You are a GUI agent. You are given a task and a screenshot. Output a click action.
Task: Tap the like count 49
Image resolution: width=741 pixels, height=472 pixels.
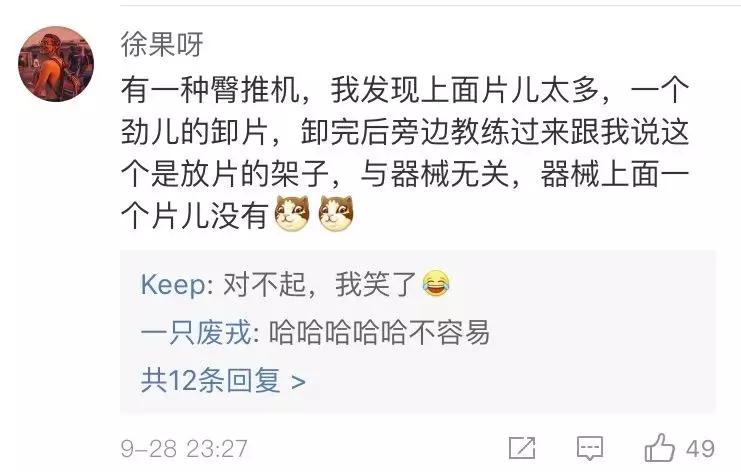700,448
